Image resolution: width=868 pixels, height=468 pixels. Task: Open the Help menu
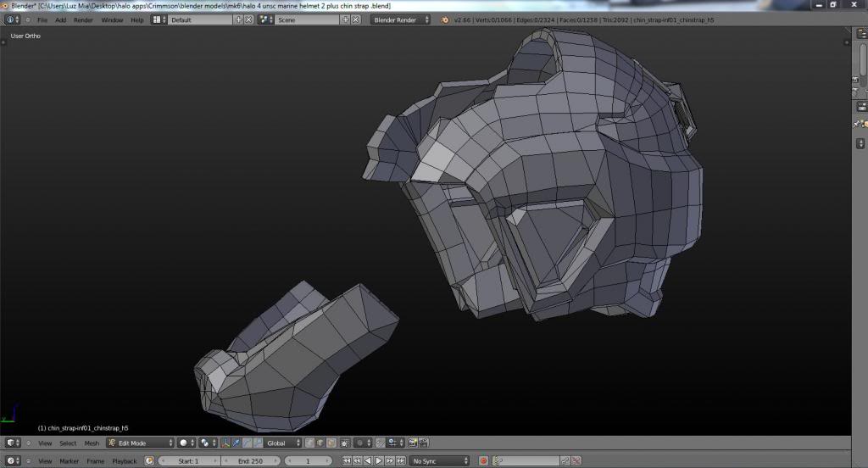(136, 20)
